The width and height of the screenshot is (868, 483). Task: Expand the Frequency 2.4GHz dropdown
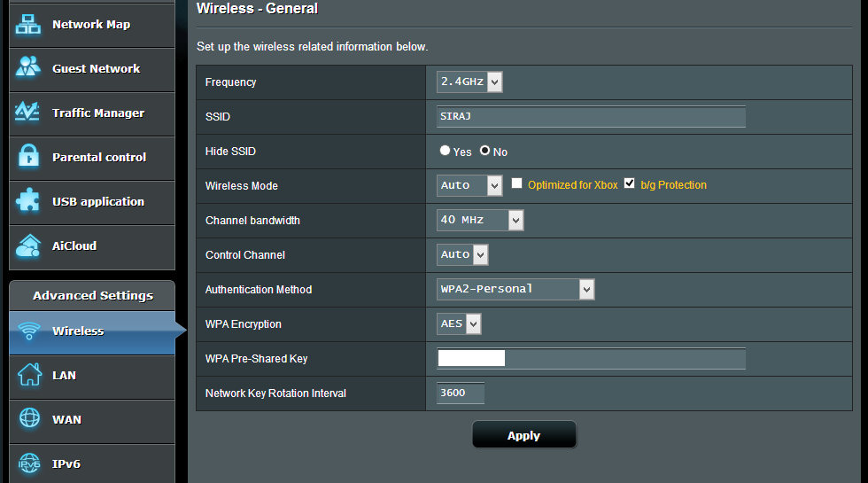469,82
